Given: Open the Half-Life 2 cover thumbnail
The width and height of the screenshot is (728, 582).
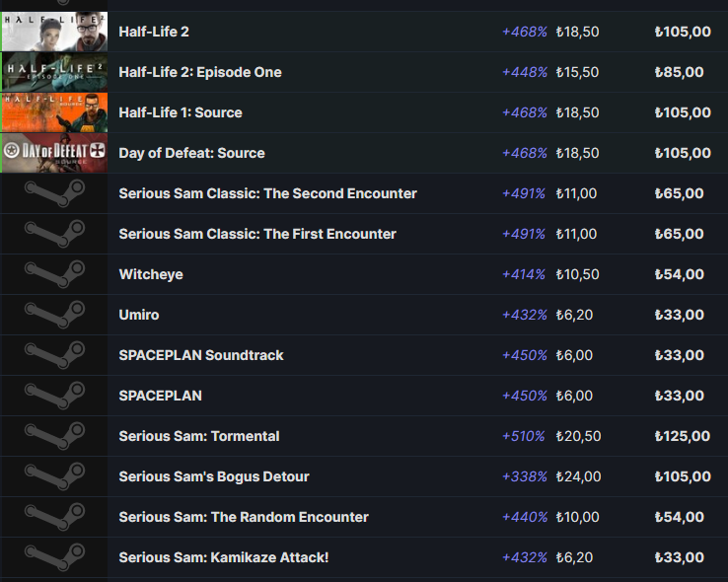Looking at the screenshot, I should point(55,32).
